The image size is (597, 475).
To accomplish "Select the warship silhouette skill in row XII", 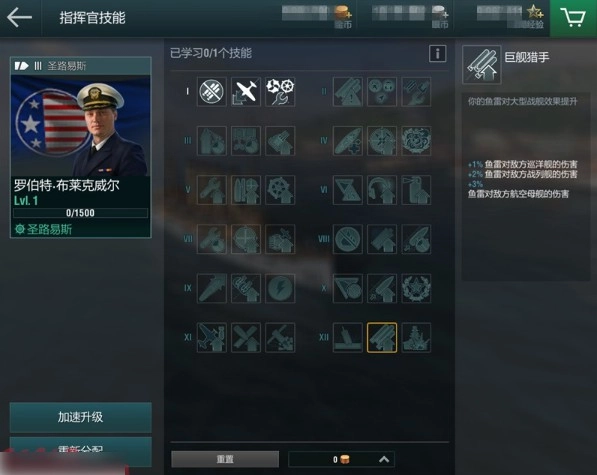I will pyautogui.click(x=416, y=338).
